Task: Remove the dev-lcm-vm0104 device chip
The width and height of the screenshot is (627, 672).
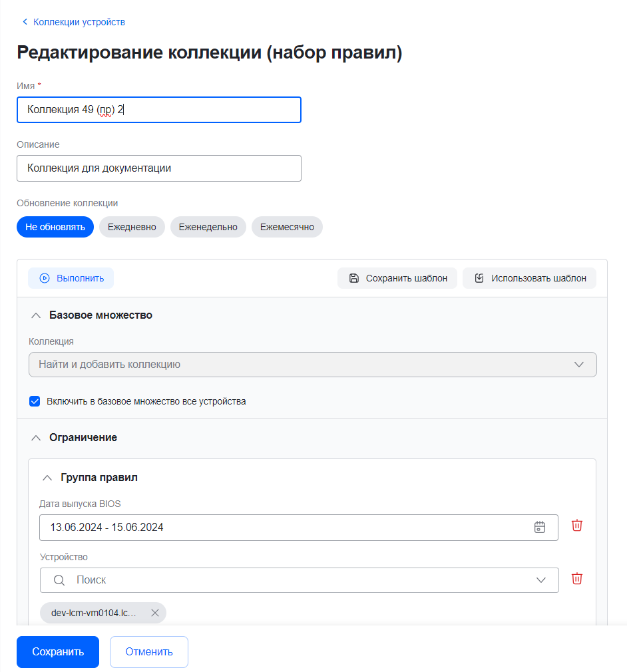Action: [x=155, y=613]
